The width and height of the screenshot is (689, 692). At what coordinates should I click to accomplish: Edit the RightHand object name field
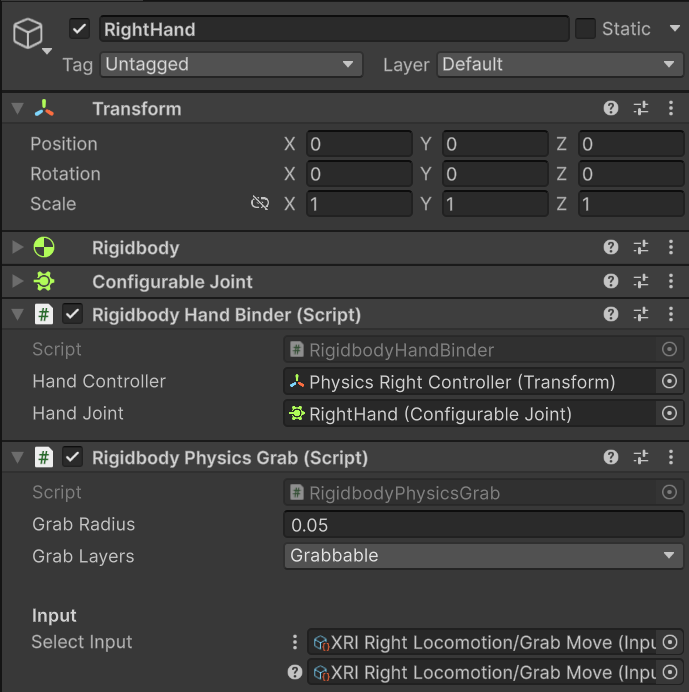click(x=334, y=29)
